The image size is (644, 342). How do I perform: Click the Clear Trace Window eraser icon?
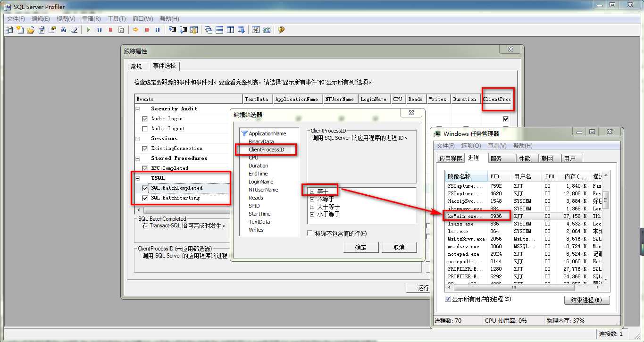click(74, 30)
